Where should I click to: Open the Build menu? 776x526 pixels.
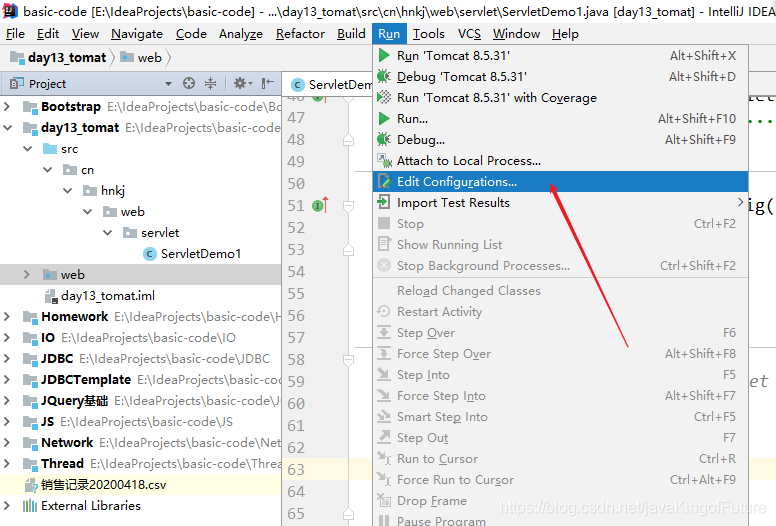tap(351, 34)
